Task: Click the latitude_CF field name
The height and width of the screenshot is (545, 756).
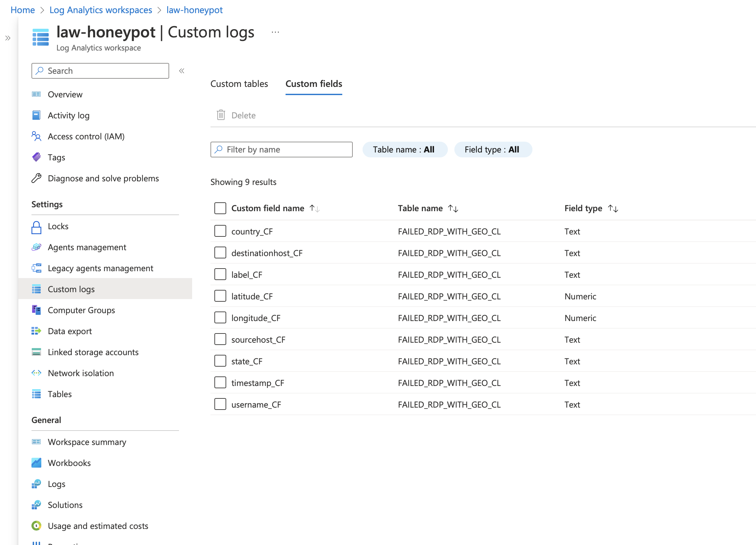Action: pos(252,296)
